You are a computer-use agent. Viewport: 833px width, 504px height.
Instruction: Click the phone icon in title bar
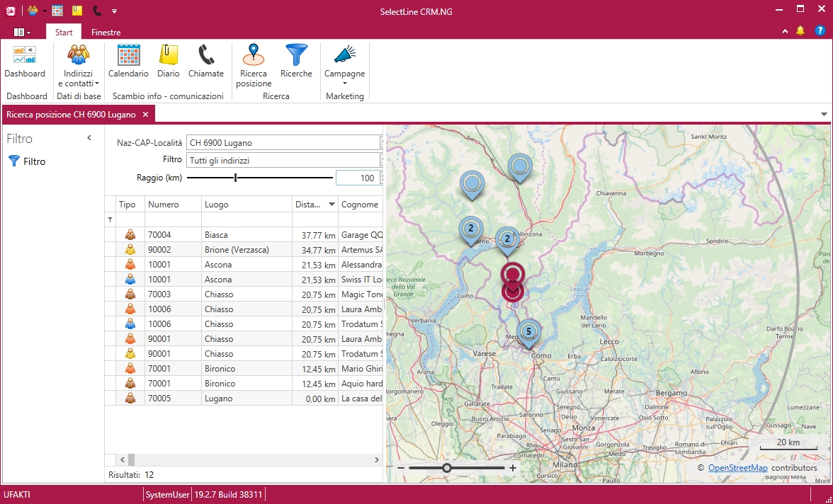(96, 10)
